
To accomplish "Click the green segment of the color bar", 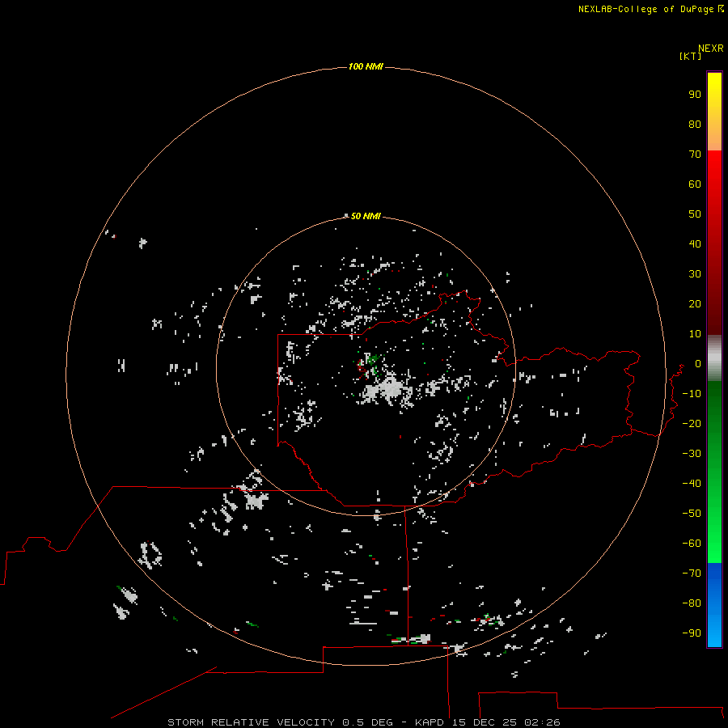I will (714, 472).
